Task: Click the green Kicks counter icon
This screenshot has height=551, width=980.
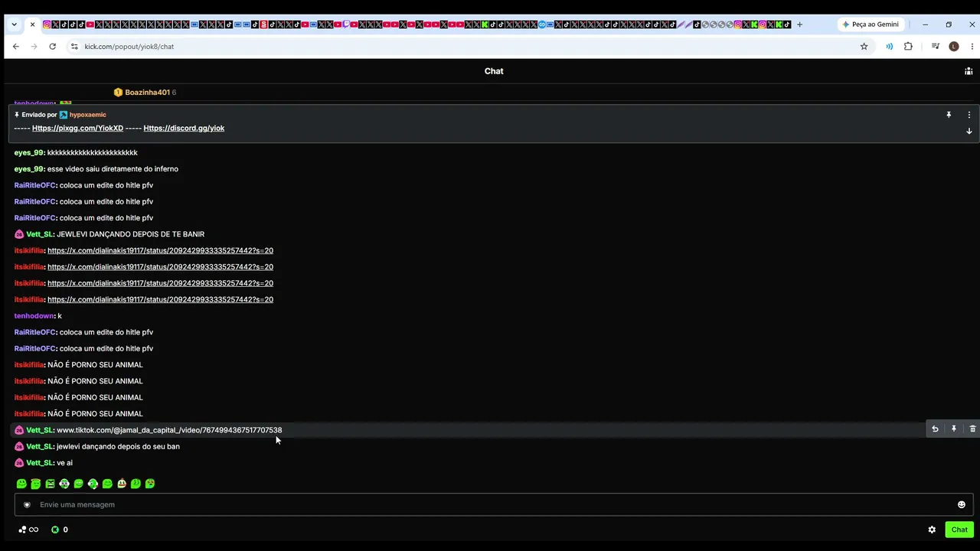Action: click(55, 530)
